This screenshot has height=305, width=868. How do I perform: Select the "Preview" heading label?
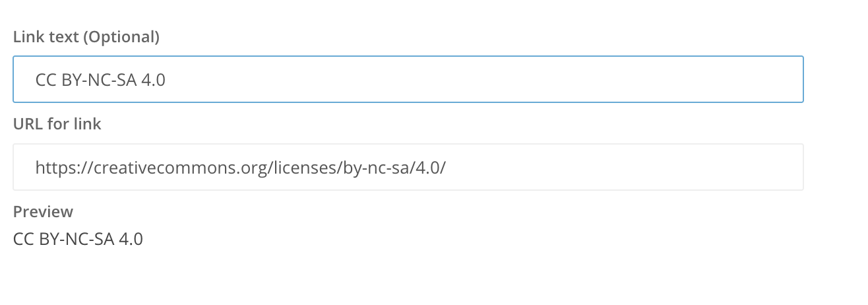pos(43,211)
